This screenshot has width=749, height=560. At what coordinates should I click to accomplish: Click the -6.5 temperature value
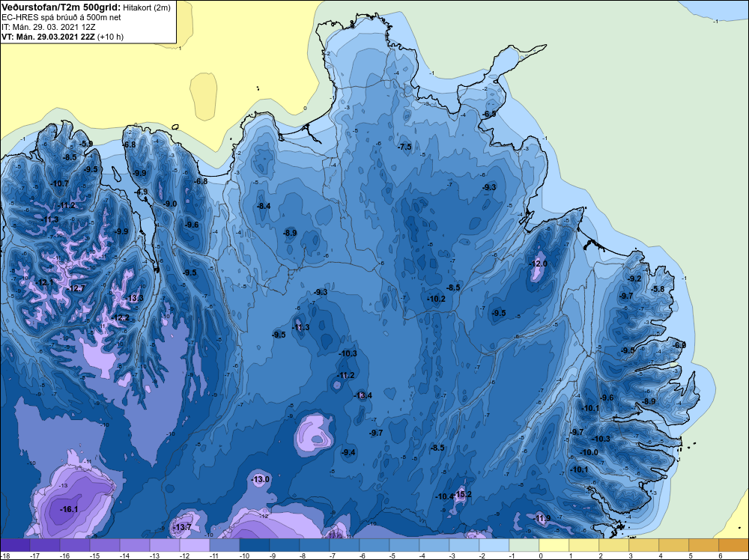pos(489,114)
